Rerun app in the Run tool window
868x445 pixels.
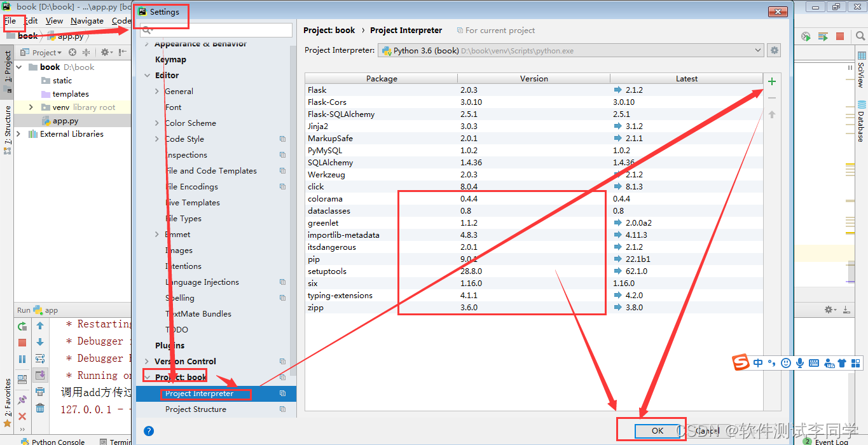click(22, 326)
